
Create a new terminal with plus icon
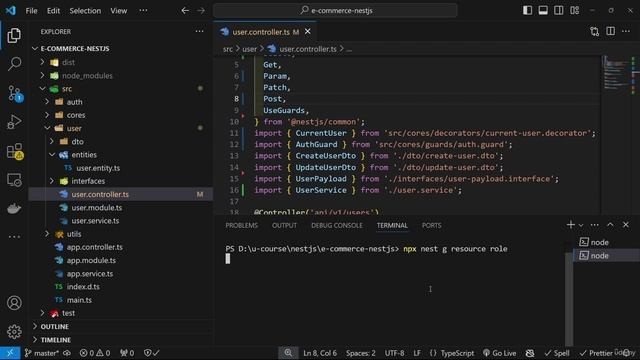[x=571, y=225]
